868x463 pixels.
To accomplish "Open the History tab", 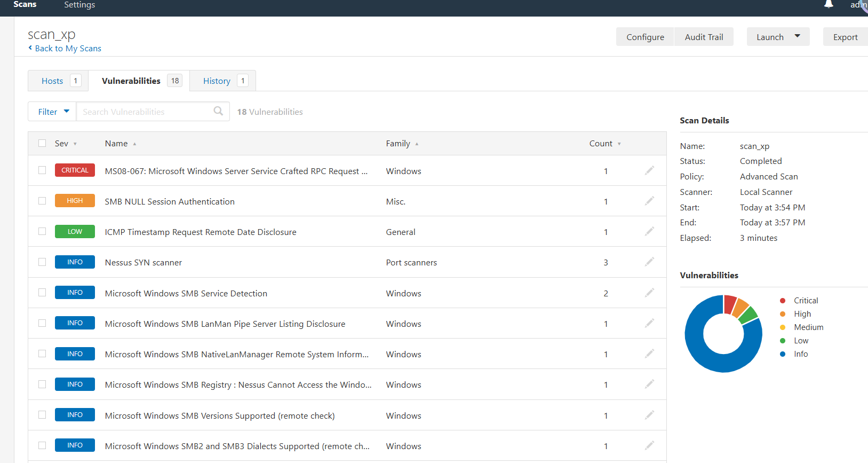I will (217, 81).
